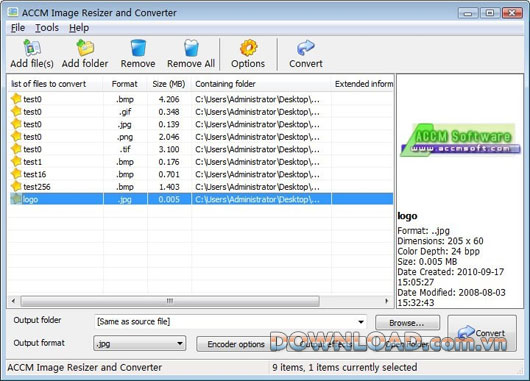Click the star icon of test0 .tif row
Image resolution: width=530 pixels, height=381 pixels.
(x=16, y=149)
